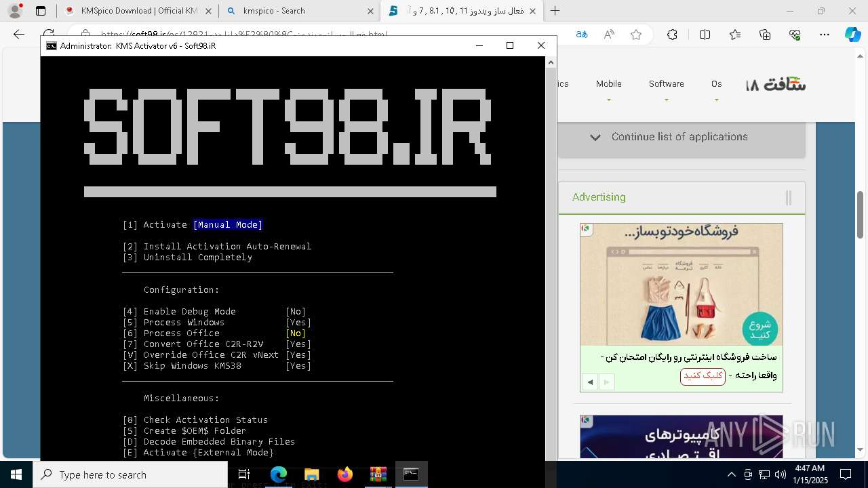Click the Read aloud icon
This screenshot has width=868, height=488.
609,35
